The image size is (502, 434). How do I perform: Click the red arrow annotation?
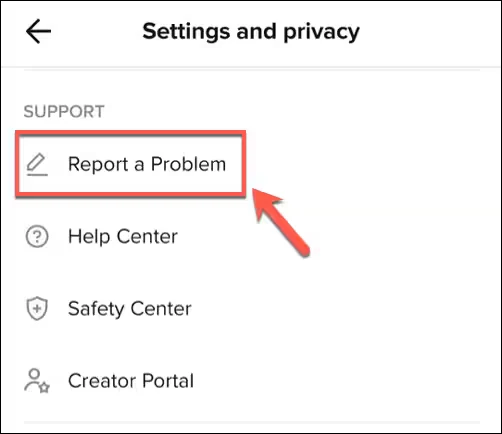pos(281,221)
